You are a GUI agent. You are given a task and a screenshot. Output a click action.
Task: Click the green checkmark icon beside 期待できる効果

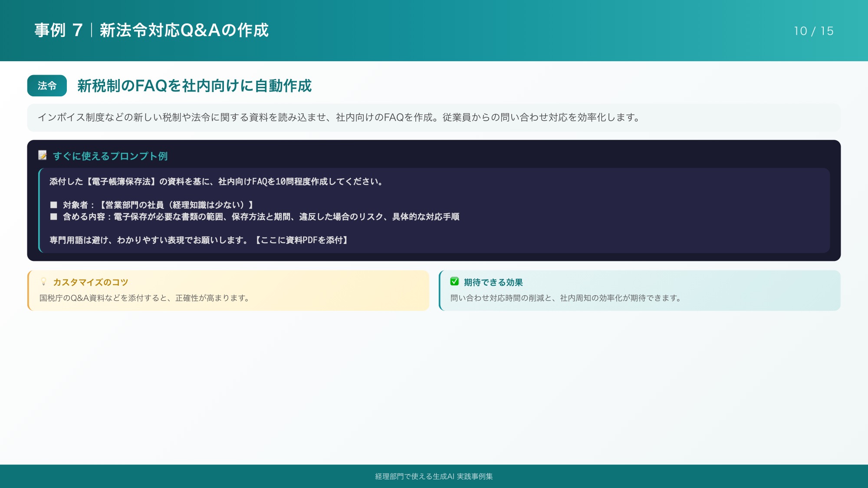pos(454,282)
